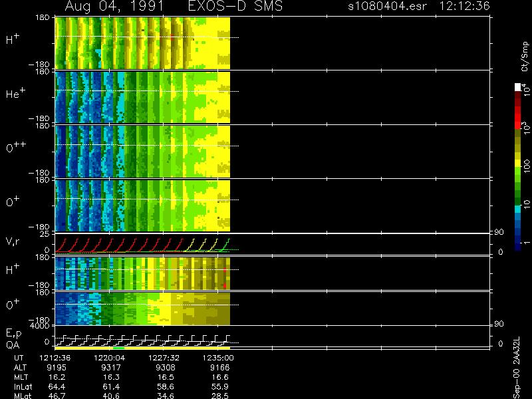This screenshot has width=532, height=399.
Task: Pick the yellow color bar segment
Action: tap(518, 164)
